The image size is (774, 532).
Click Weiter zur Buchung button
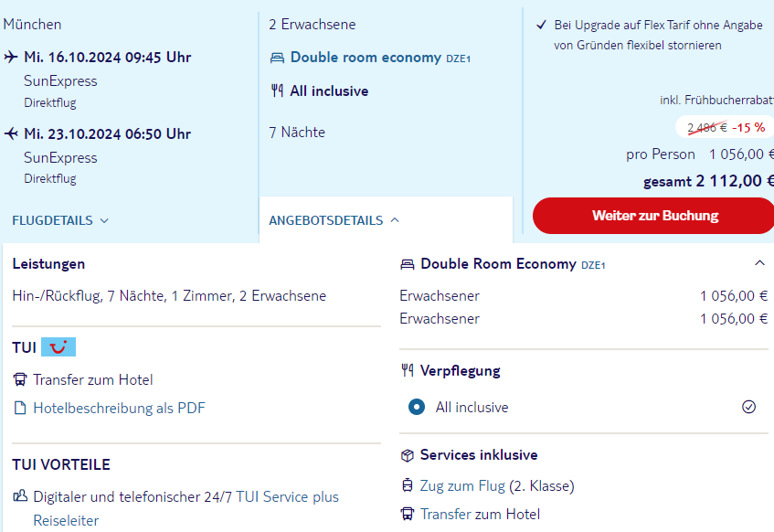[654, 216]
